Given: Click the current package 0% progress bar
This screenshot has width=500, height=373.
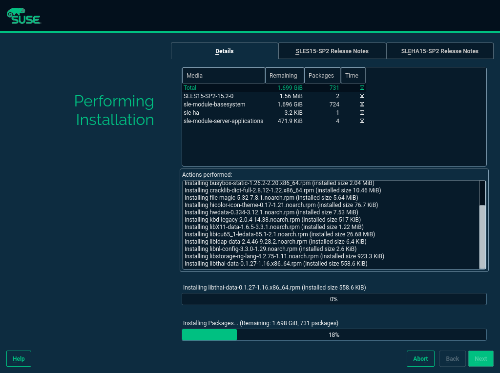Looking at the screenshot, I should [334, 299].
